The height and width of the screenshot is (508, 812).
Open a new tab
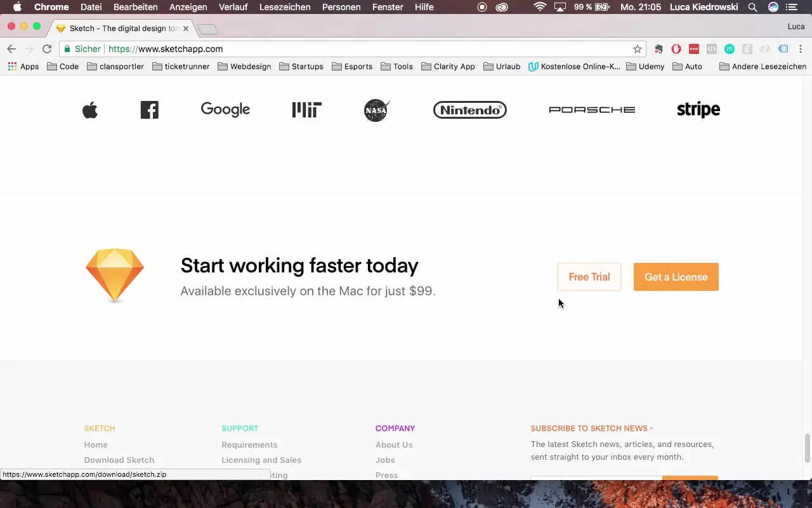click(207, 29)
